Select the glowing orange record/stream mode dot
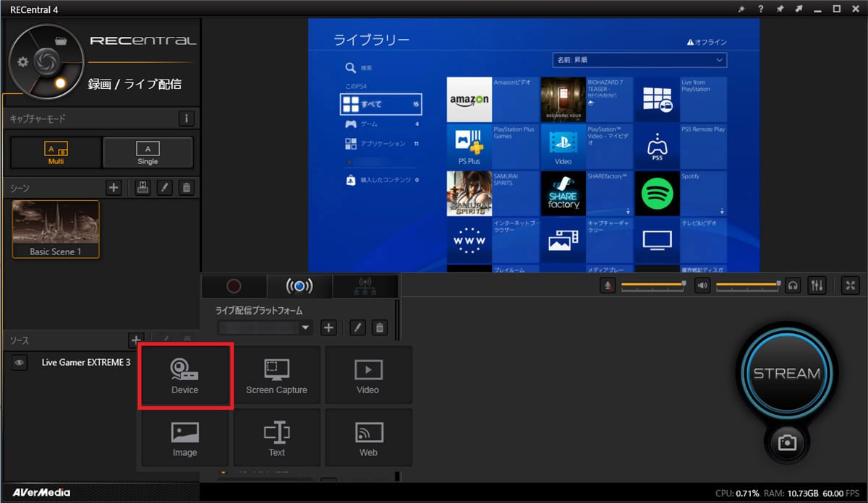The image size is (868, 503). [x=61, y=83]
